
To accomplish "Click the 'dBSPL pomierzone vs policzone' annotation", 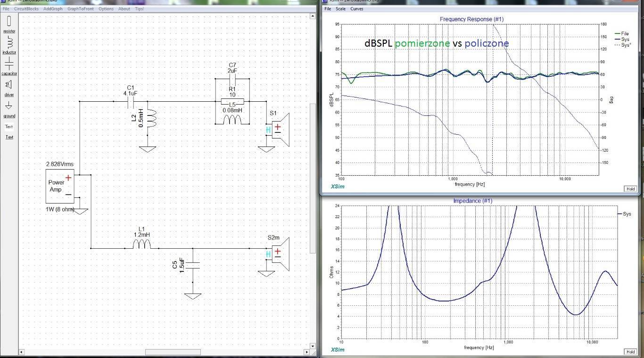I will 437,43.
